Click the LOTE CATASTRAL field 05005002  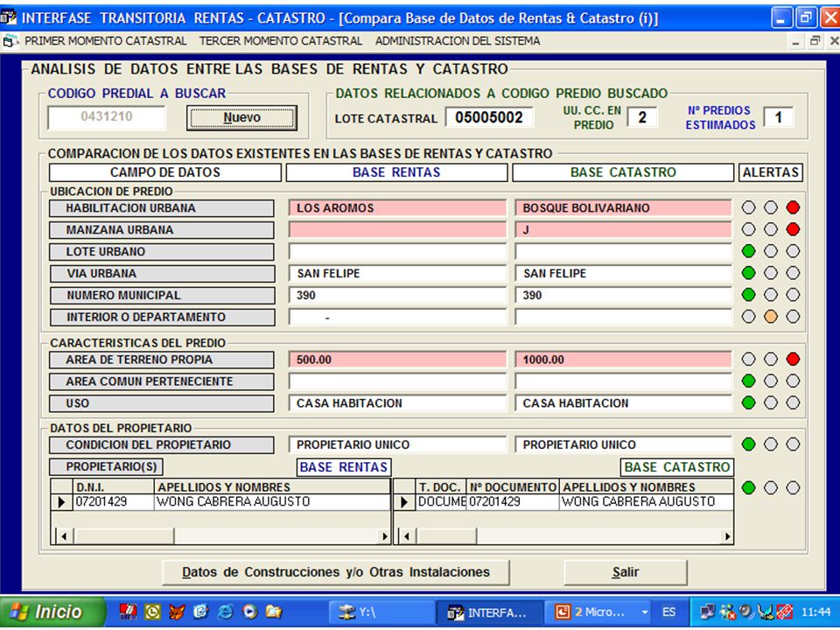(488, 117)
